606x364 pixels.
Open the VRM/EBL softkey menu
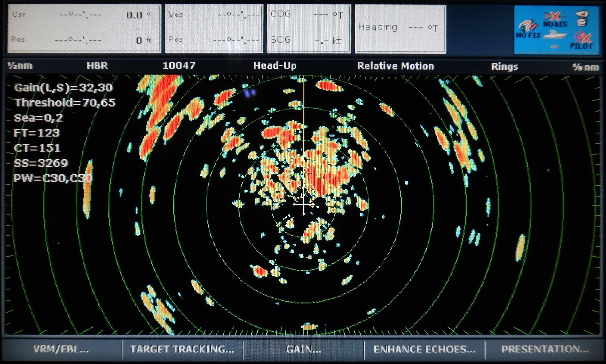point(61,349)
